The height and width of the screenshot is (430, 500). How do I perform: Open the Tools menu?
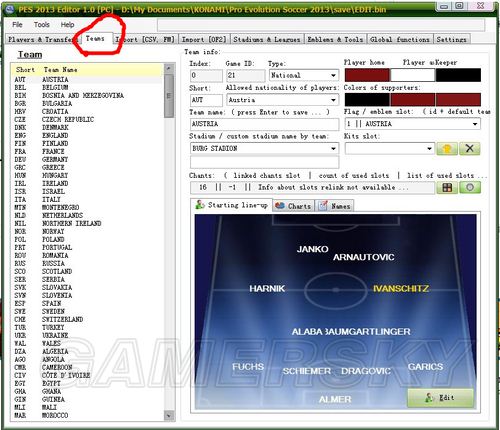(42, 25)
